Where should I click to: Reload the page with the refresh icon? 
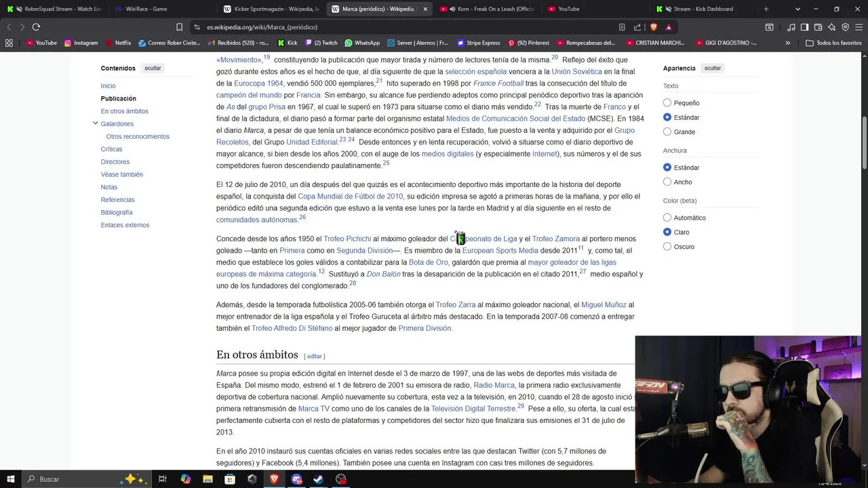click(x=36, y=27)
